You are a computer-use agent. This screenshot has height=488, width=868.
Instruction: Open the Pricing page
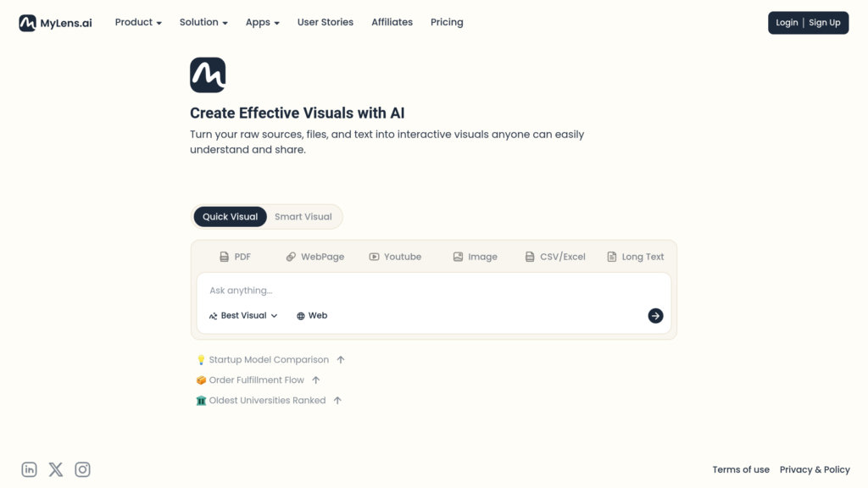pos(447,22)
